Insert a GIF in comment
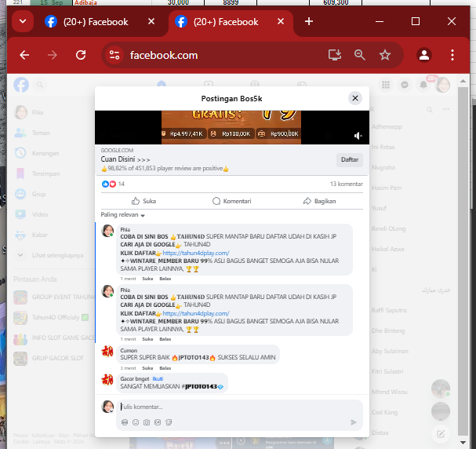476x449 pixels. pyautogui.click(x=158, y=422)
